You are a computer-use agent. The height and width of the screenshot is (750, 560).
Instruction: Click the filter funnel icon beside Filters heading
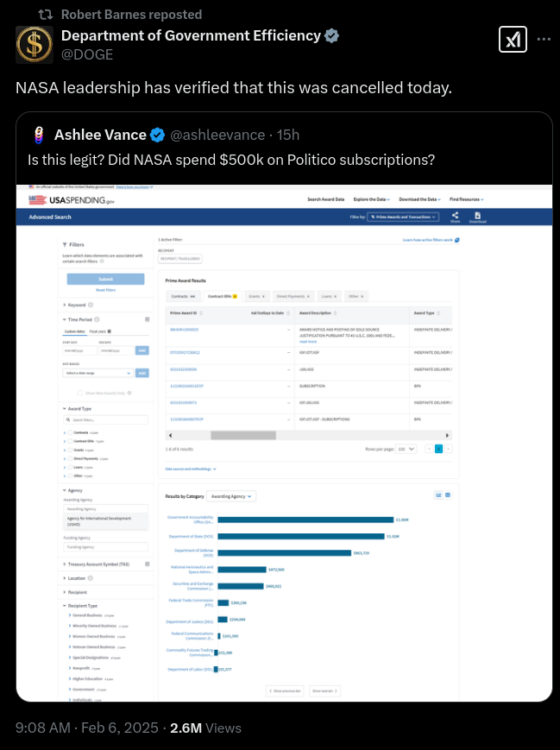pyautogui.click(x=65, y=244)
